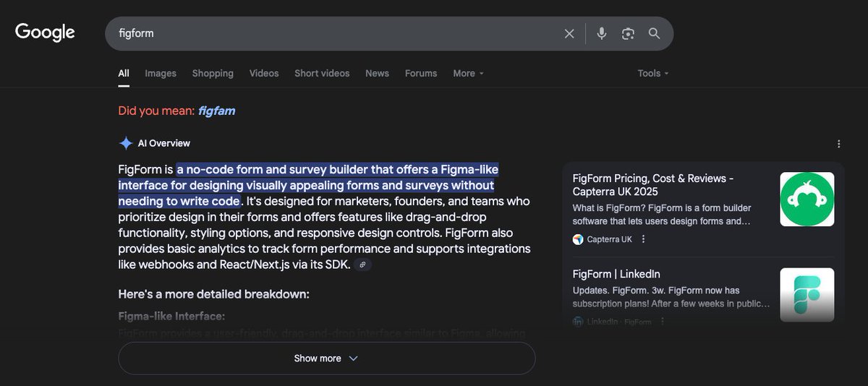
Task: Open FigForm Pricing, Cost & Reviews link
Action: 653,185
